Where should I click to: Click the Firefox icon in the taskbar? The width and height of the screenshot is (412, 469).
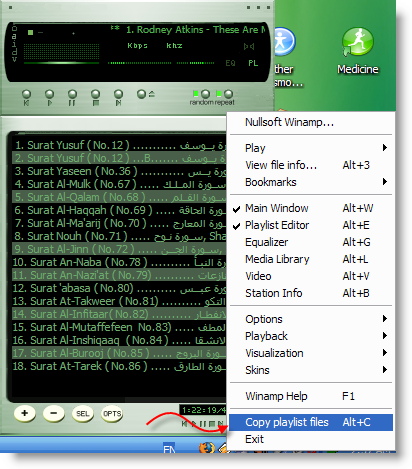coord(207,447)
